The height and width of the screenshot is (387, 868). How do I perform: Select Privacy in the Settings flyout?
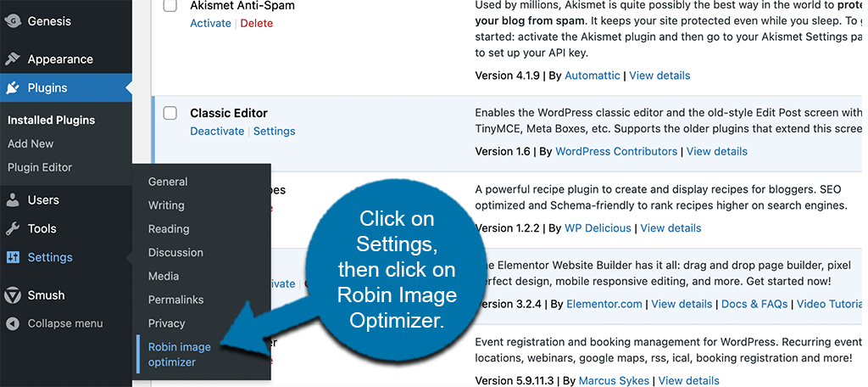(x=166, y=323)
